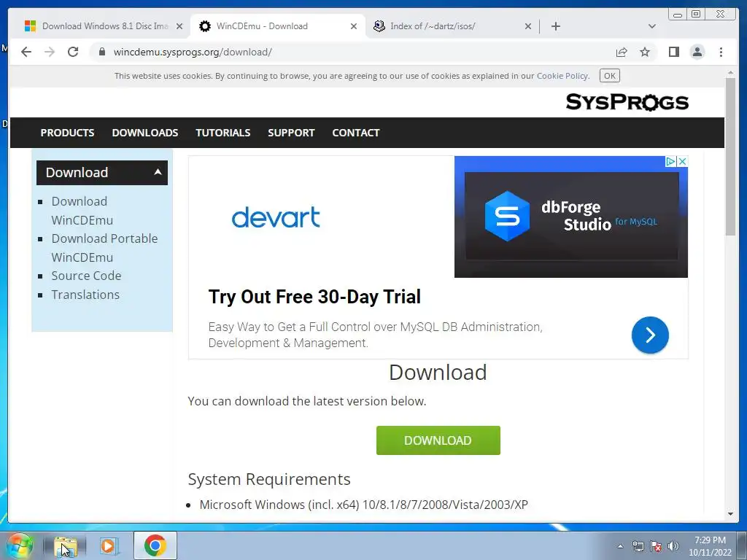Open the Download Portable WinCDEmu link
The image size is (747, 560).
(x=104, y=248)
